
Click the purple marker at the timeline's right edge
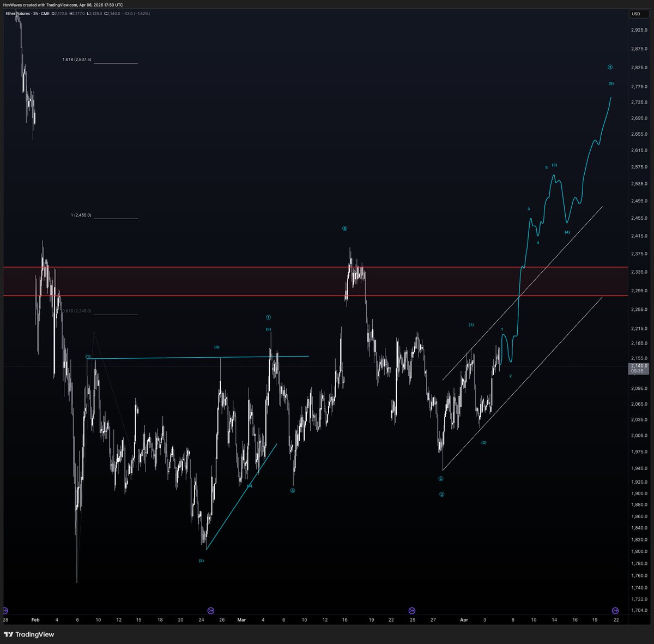tap(616, 611)
